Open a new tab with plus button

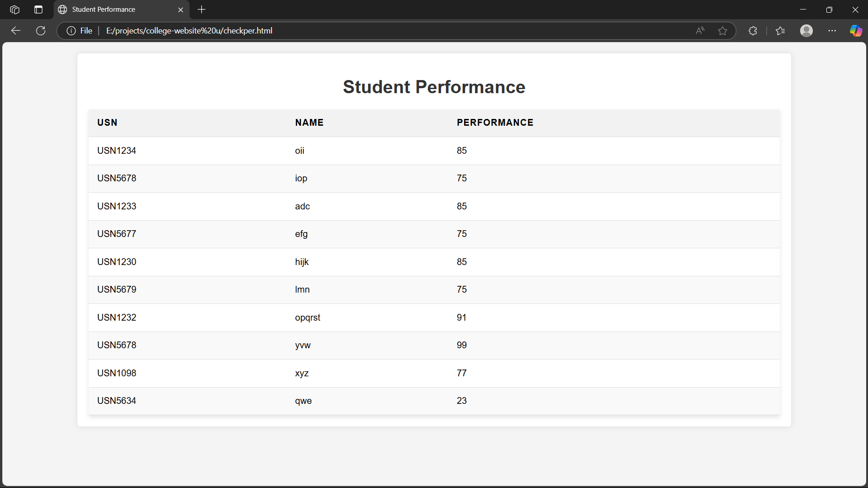202,9
